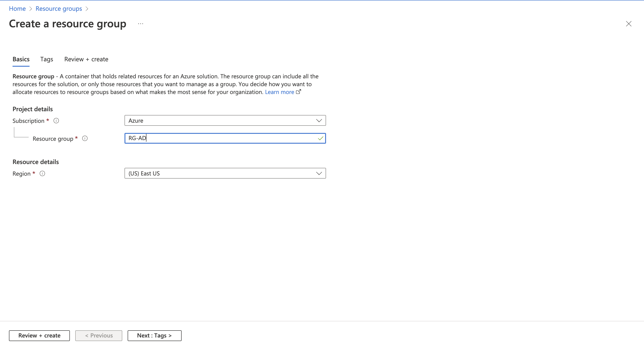Click the Next: Tags button

click(x=154, y=335)
